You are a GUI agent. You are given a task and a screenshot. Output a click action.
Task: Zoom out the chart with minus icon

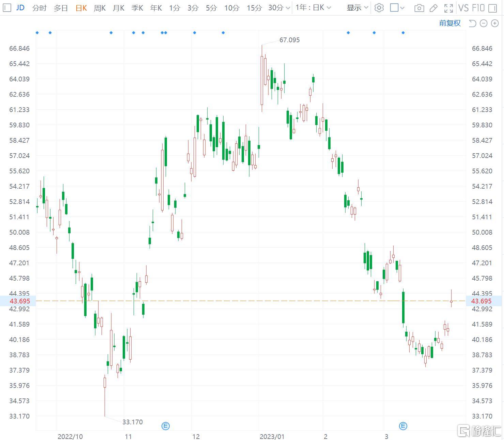coord(484,23)
